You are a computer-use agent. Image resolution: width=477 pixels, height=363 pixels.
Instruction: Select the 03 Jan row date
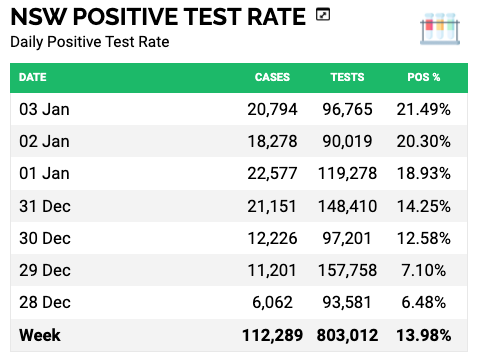pyautogui.click(x=44, y=109)
